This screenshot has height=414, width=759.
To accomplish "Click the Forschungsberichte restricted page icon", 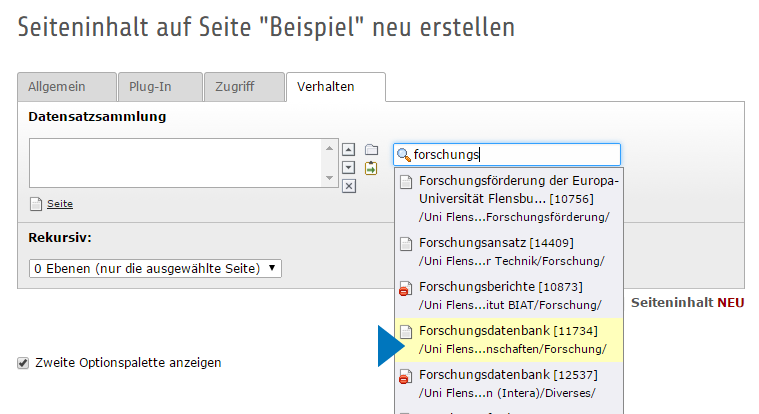I will pyautogui.click(x=406, y=287).
